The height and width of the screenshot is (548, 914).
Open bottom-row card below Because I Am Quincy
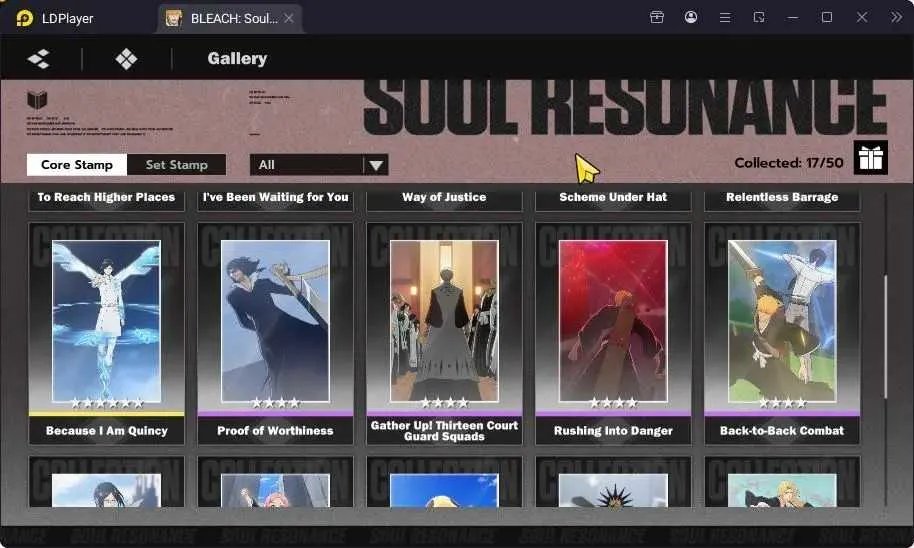coord(106,482)
